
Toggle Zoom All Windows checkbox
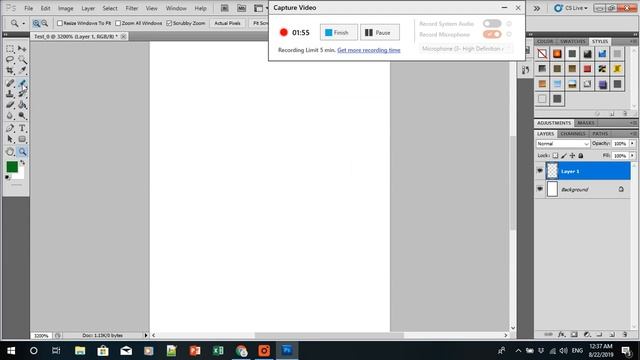pyautogui.click(x=118, y=23)
